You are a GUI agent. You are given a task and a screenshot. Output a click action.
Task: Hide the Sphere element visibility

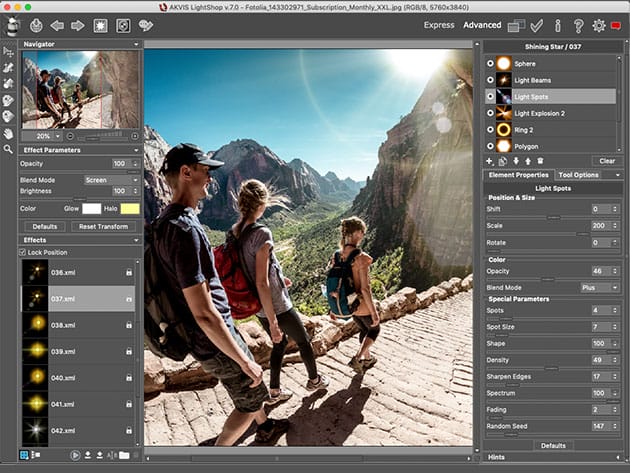click(490, 63)
